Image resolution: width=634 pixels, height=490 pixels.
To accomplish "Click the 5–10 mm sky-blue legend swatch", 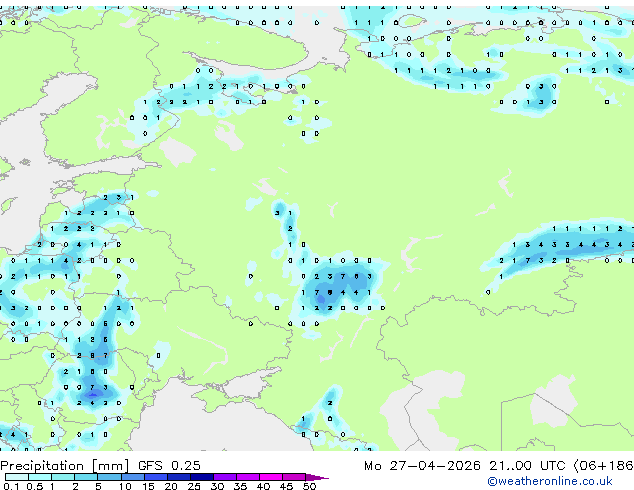I will pyautogui.click(x=110, y=477).
